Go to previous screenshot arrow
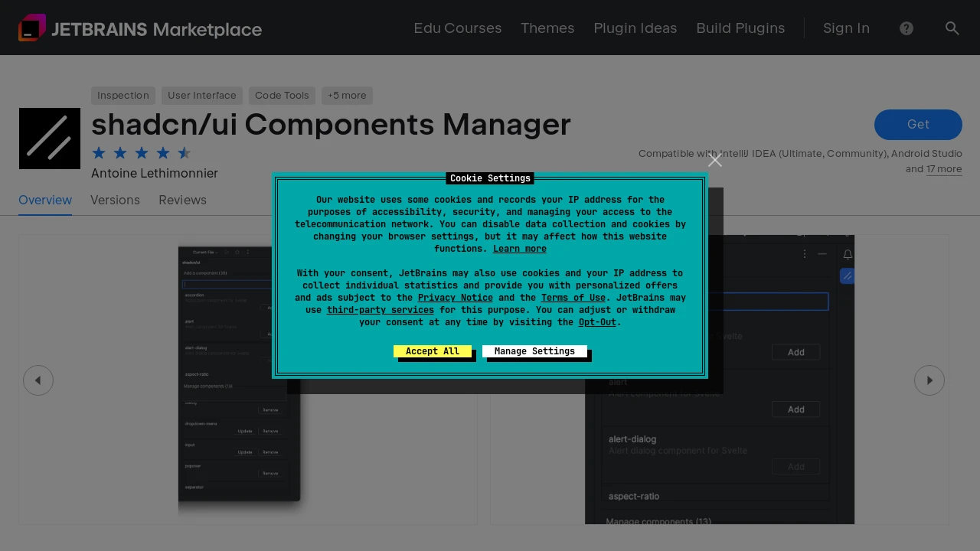Viewport: 980px width, 551px height. [x=38, y=380]
